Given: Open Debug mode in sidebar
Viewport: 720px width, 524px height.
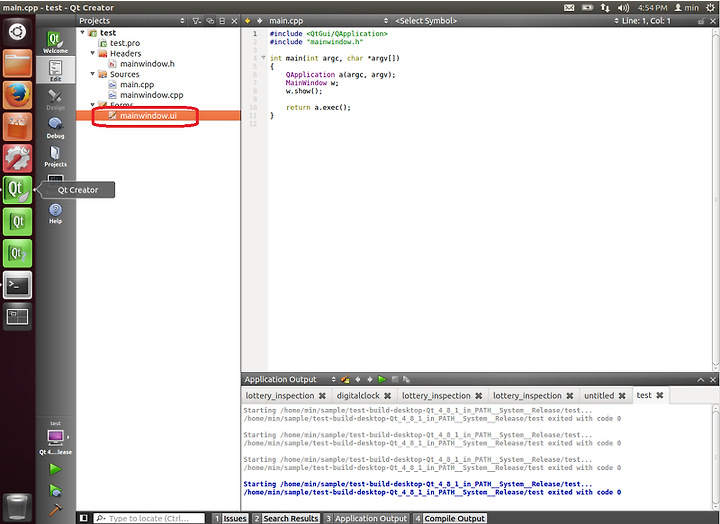Looking at the screenshot, I should coord(55,128).
